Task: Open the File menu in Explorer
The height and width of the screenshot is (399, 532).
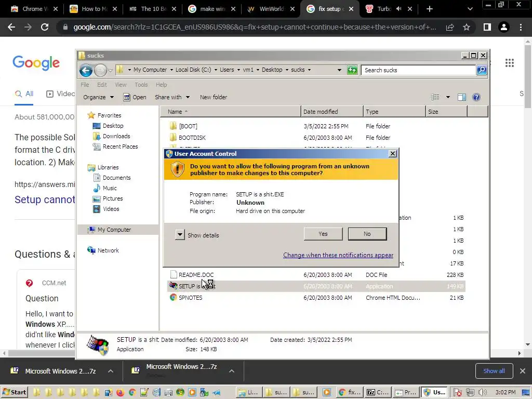Action: [x=85, y=85]
